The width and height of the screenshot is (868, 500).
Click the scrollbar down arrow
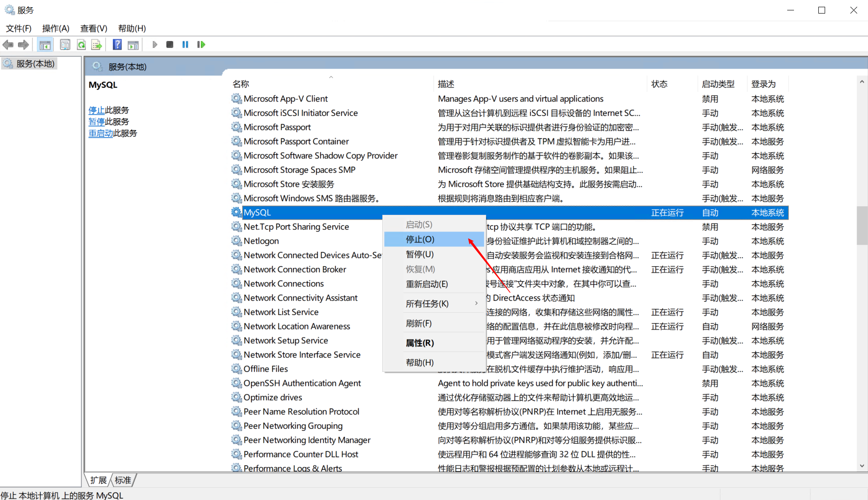click(862, 466)
